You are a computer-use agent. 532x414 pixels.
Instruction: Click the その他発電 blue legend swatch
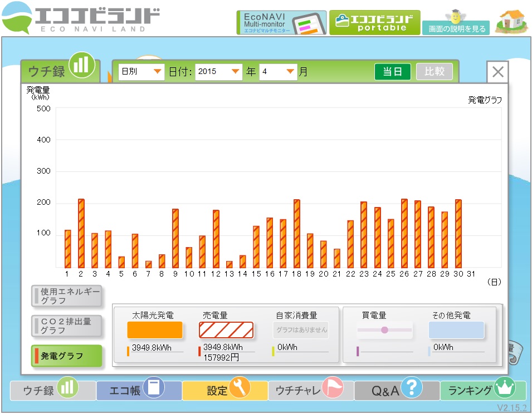pyautogui.click(x=456, y=330)
